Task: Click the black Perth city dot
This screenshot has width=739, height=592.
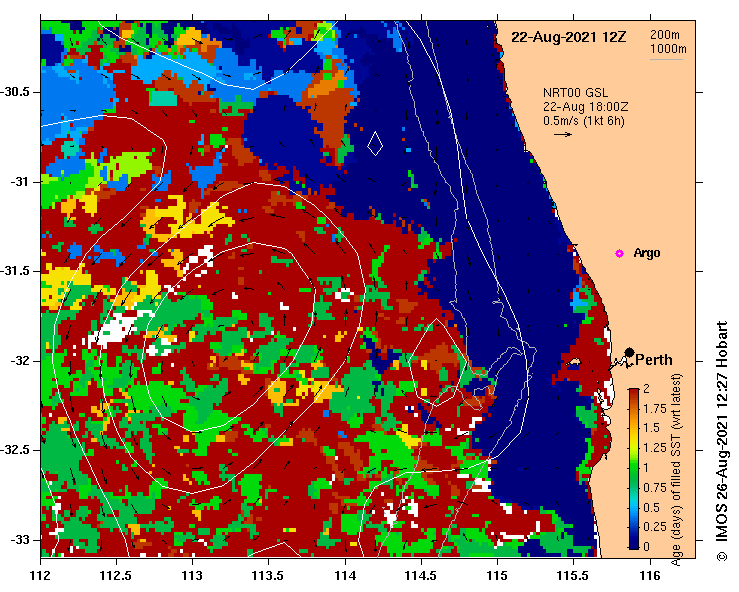Action: click(x=629, y=352)
